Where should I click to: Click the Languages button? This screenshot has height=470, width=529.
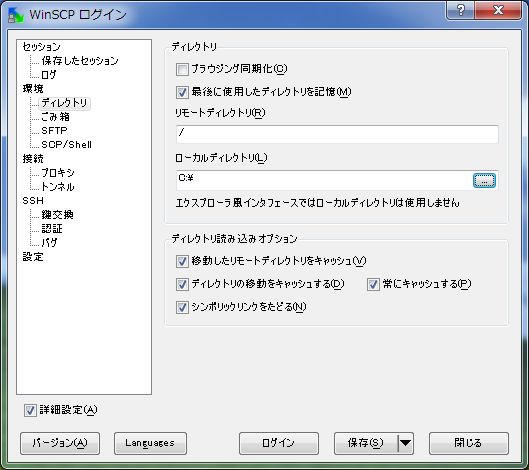tap(150, 443)
